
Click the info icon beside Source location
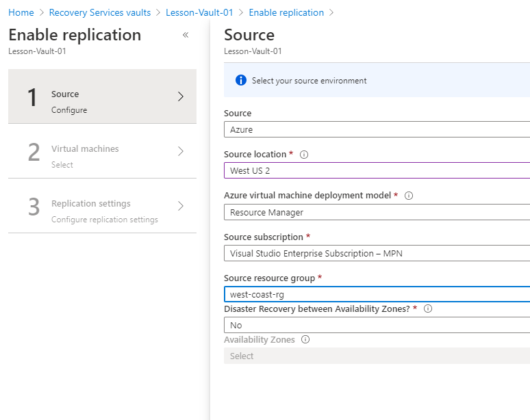[x=304, y=155]
